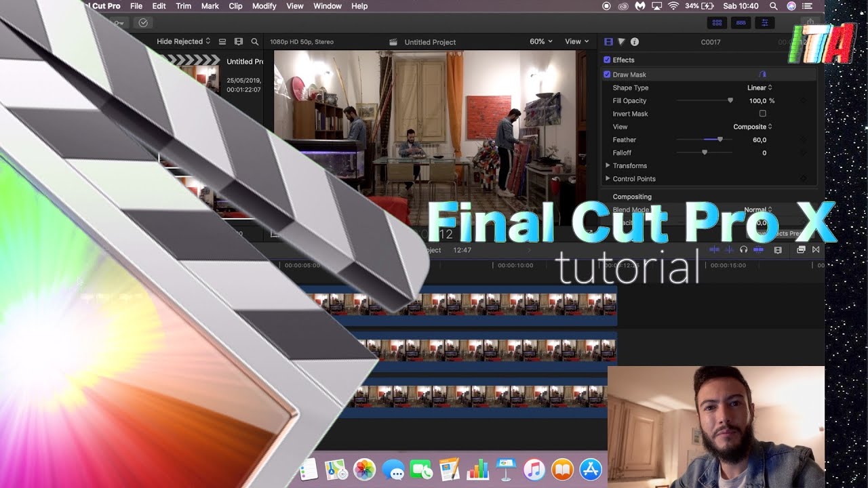Click the background tasks checkmark button
Viewport: 868px width, 488px height.
pyautogui.click(x=143, y=22)
